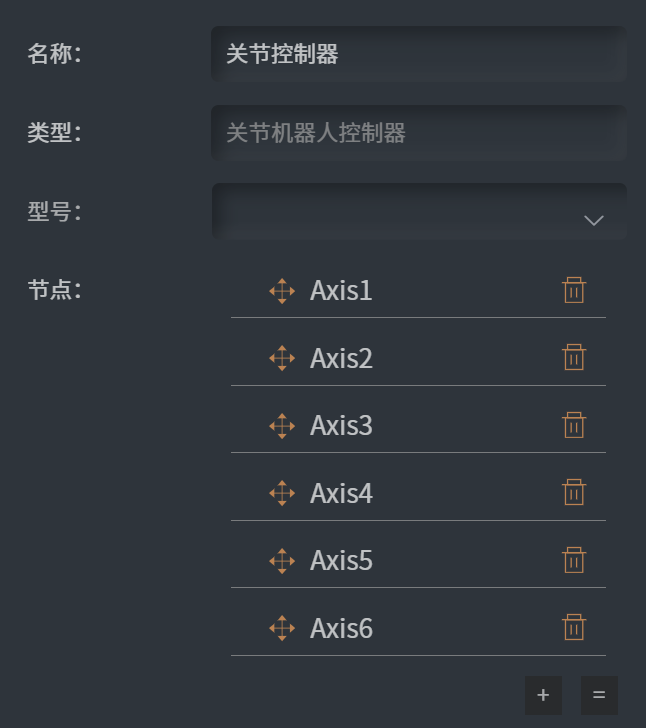Click the move handle icon for Axis2

(282, 358)
